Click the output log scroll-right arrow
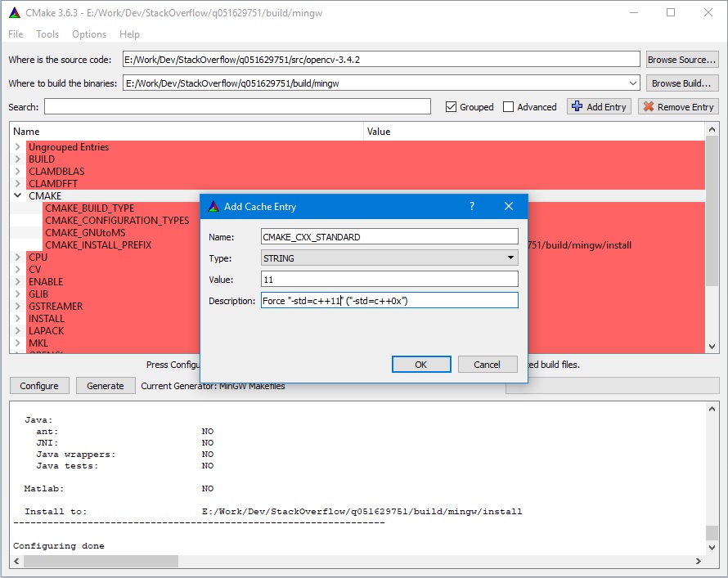The width and height of the screenshot is (728, 578). [699, 562]
